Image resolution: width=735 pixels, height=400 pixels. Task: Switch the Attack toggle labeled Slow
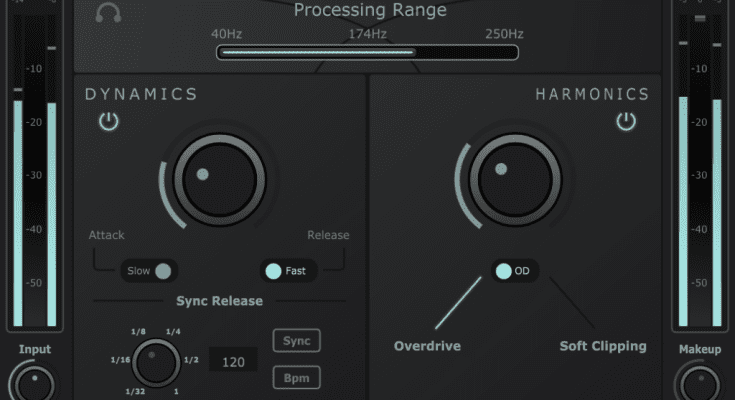tap(149, 271)
